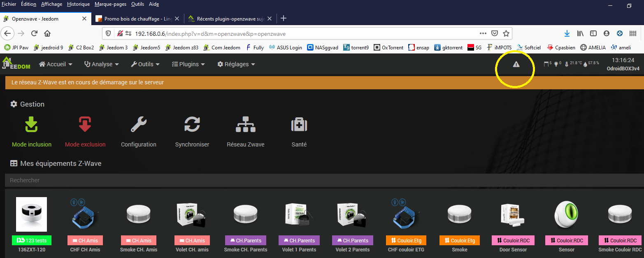Open the Firefox library icon
This screenshot has height=258, width=644.
581,33
